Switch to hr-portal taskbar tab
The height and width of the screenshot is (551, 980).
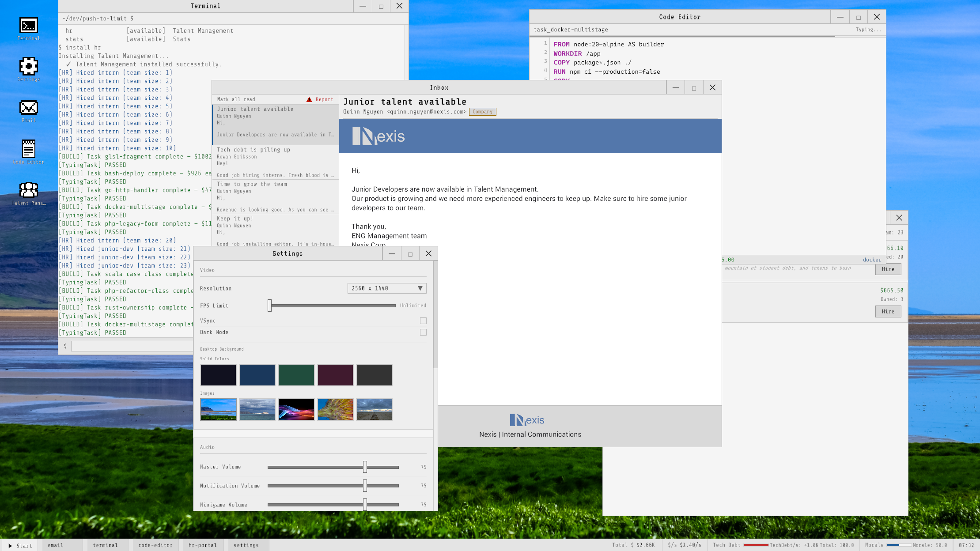click(x=203, y=545)
